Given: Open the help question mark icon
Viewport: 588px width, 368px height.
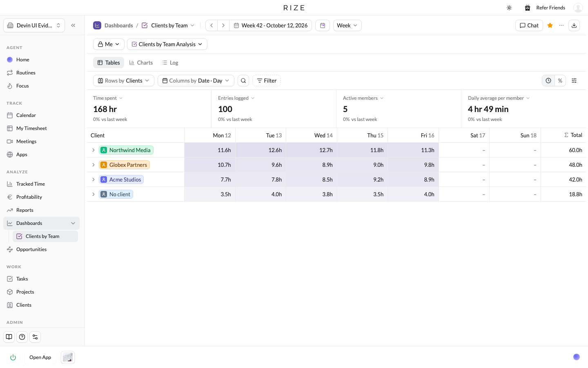Looking at the screenshot, I should click(x=22, y=337).
